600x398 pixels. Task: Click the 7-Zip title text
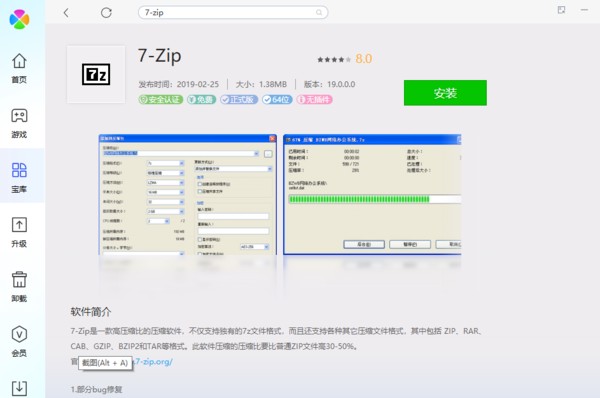tap(160, 56)
